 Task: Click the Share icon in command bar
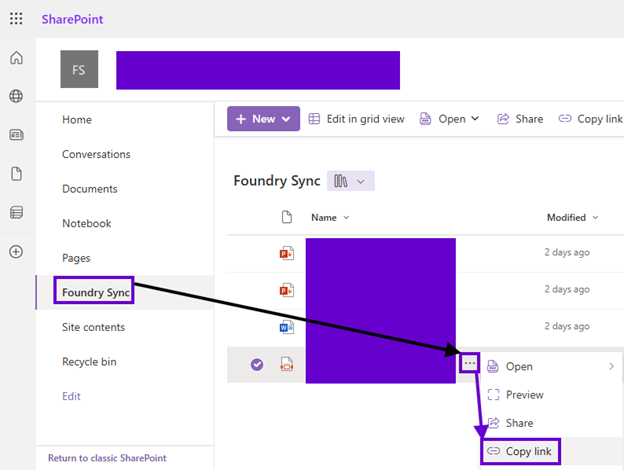(503, 119)
